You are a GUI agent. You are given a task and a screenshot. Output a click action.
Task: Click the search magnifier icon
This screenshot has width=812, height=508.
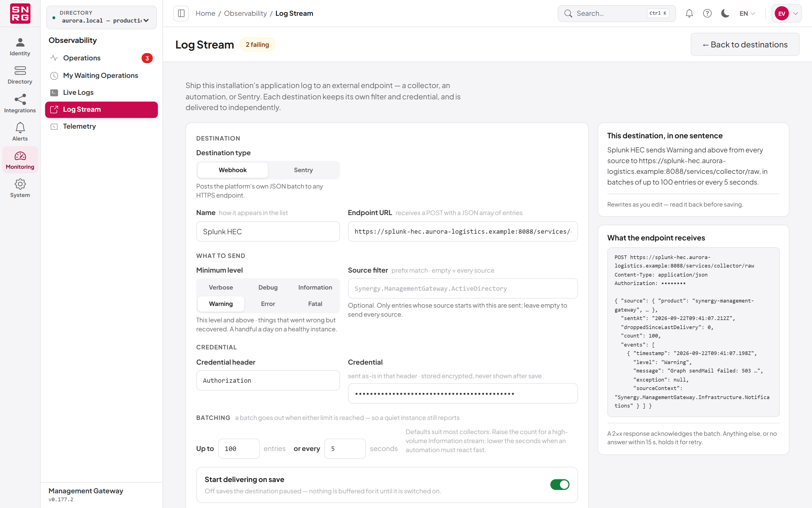(x=568, y=14)
